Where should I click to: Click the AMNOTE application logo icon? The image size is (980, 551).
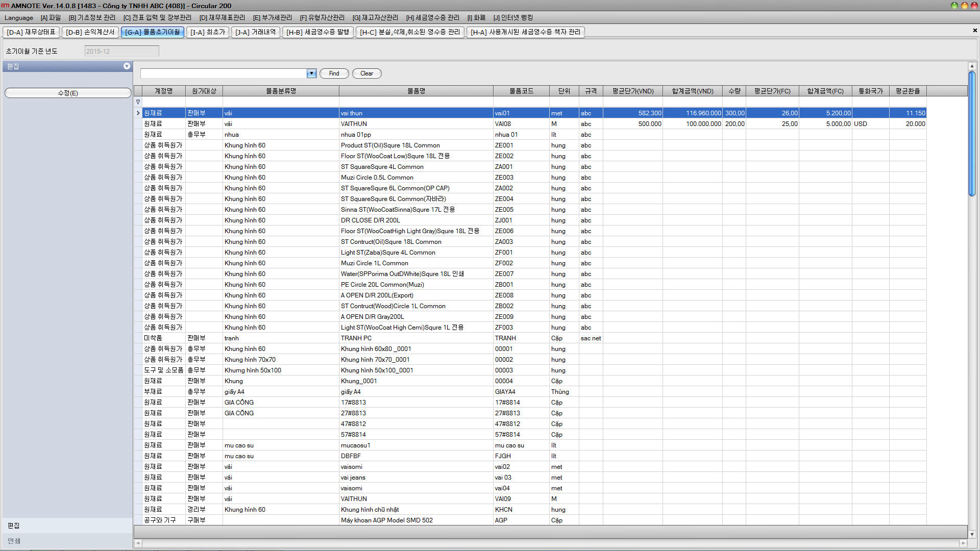point(5,6)
